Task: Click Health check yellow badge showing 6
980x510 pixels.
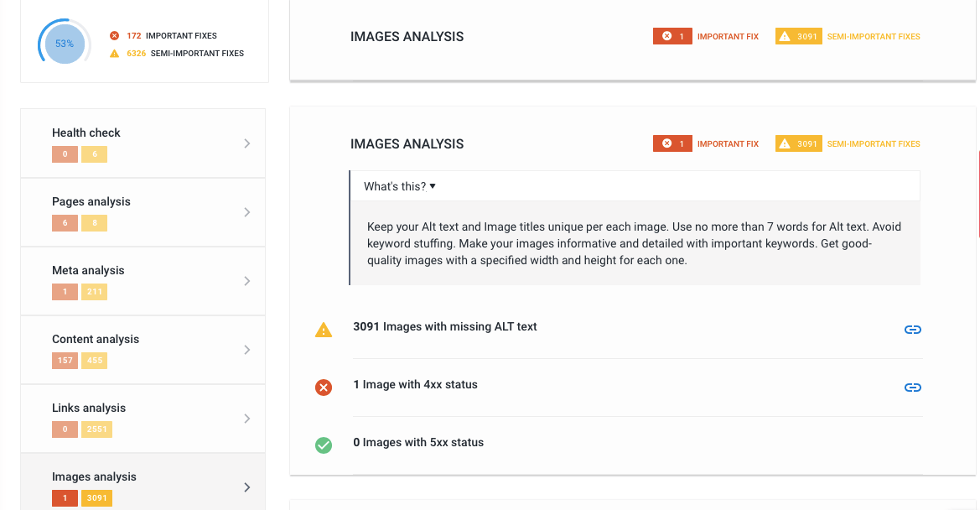Action: [x=95, y=154]
